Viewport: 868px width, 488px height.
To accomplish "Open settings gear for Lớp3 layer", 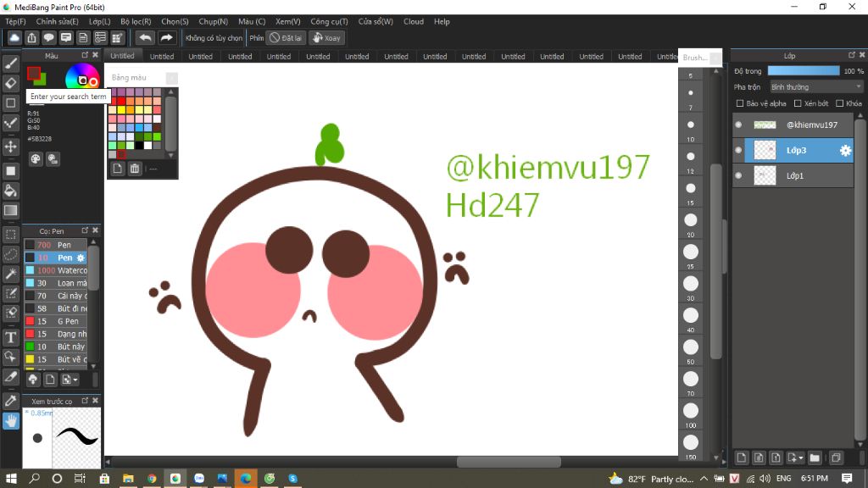I will point(845,151).
